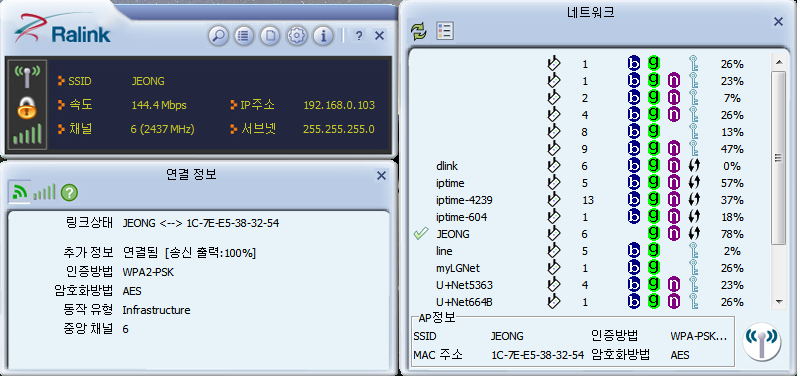797x376 pixels.
Task: Select the iptime-604 network
Action: 590,217
